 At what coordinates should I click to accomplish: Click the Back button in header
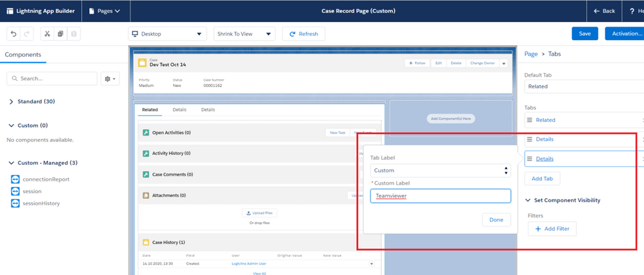pos(604,11)
